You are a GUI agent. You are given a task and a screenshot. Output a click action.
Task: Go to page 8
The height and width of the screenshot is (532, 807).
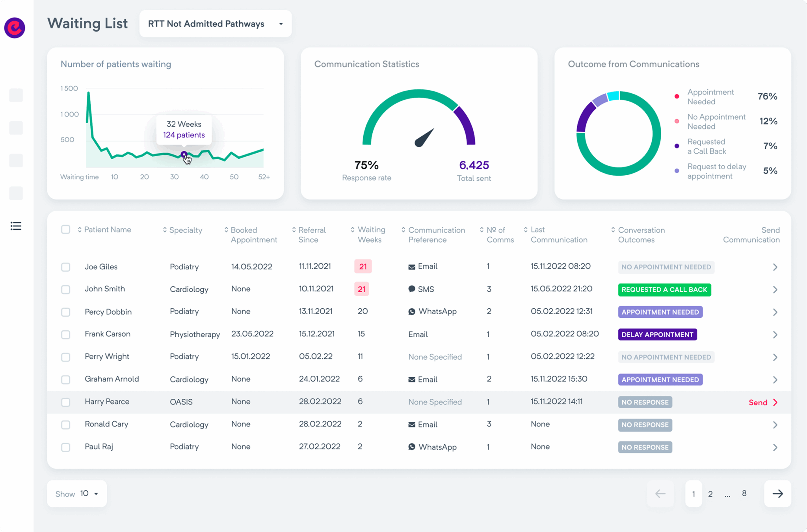click(x=744, y=493)
